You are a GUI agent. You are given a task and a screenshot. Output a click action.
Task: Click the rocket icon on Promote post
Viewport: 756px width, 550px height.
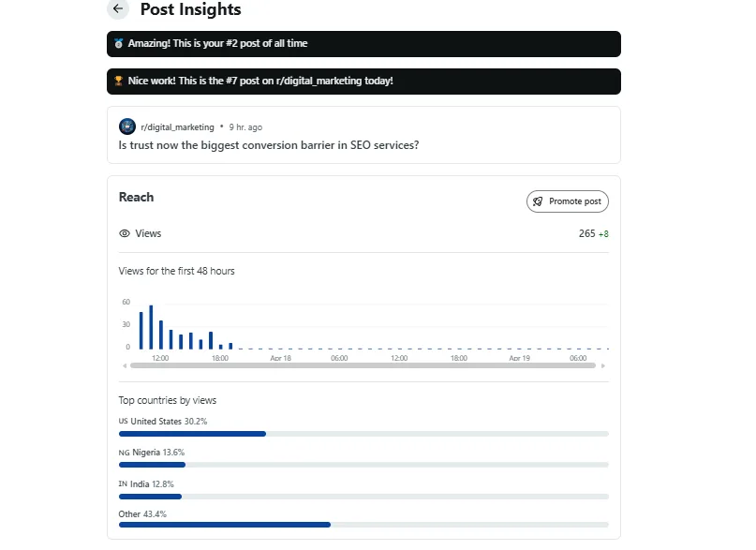click(538, 201)
